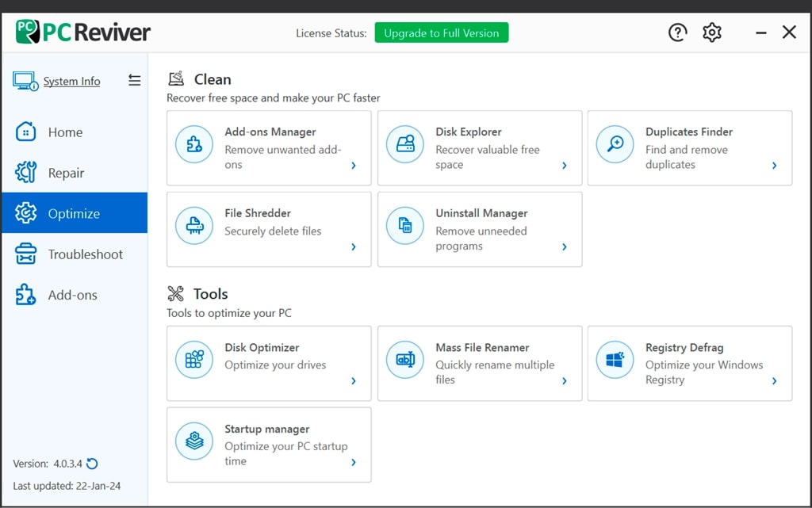
Task: Expand Registry Defrag using its arrow chevron
Action: coord(774,381)
